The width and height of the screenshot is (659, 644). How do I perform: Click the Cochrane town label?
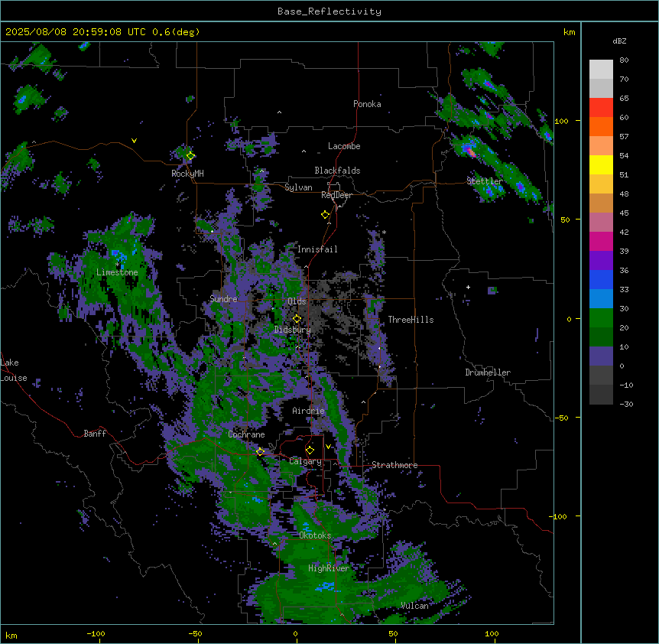tap(246, 434)
